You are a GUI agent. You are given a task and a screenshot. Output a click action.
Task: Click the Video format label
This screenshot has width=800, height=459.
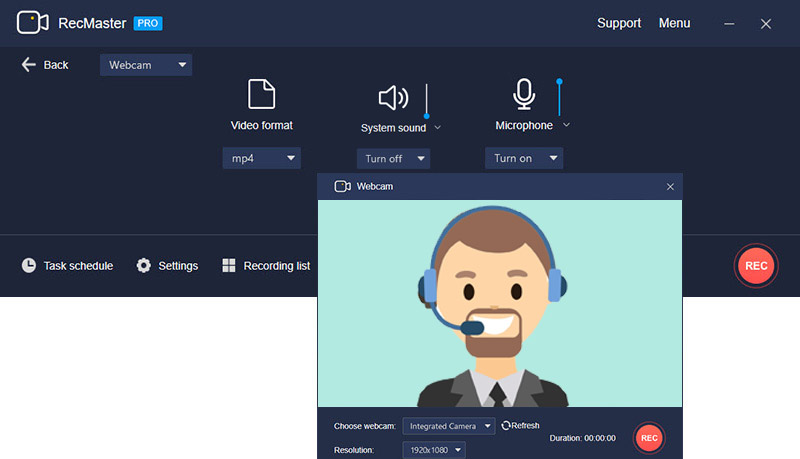(262, 125)
